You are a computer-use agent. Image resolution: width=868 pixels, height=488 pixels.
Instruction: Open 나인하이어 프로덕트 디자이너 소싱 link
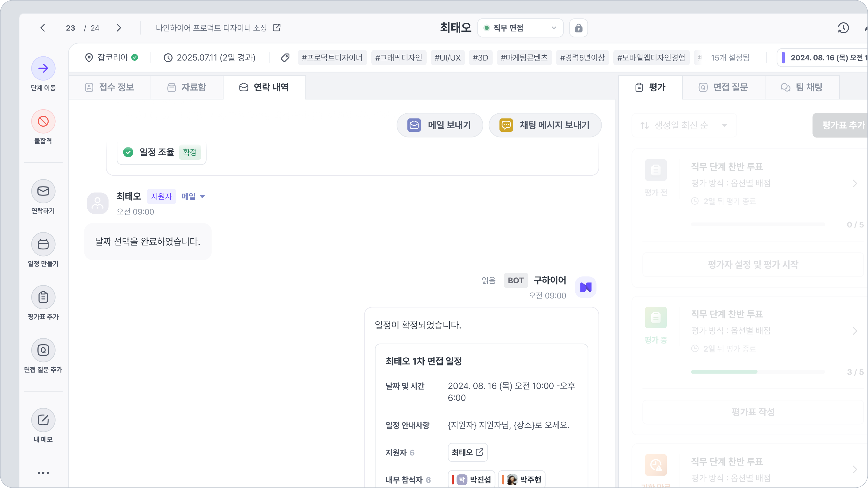[218, 28]
